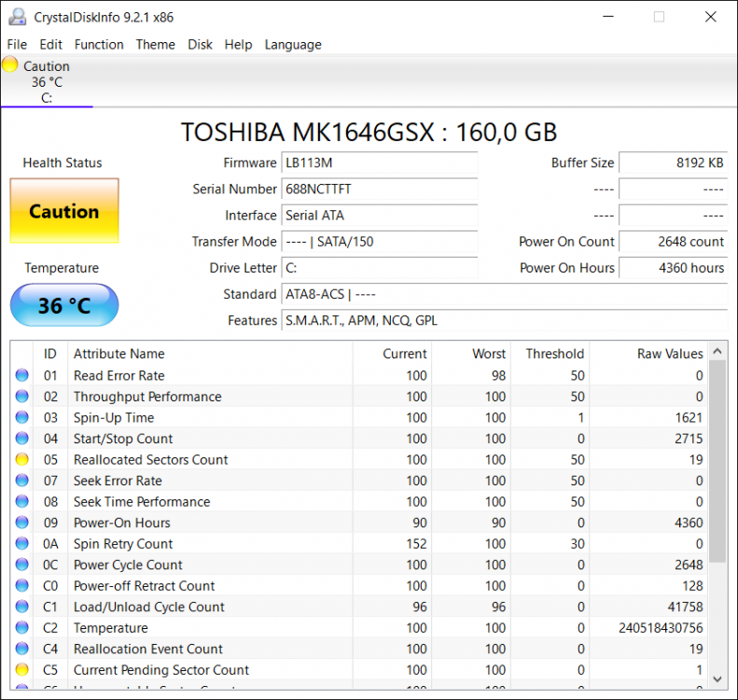The width and height of the screenshot is (738, 700).
Task: Open the Language menu
Action: (x=292, y=45)
